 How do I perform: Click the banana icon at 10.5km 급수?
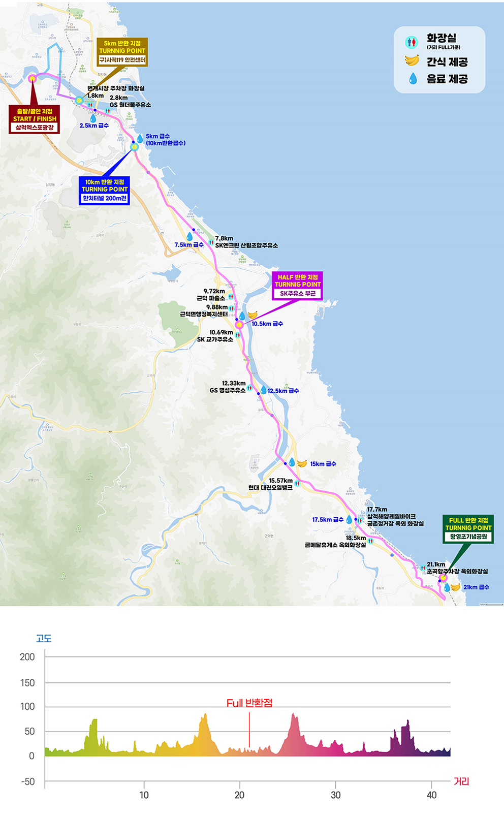[x=253, y=316]
